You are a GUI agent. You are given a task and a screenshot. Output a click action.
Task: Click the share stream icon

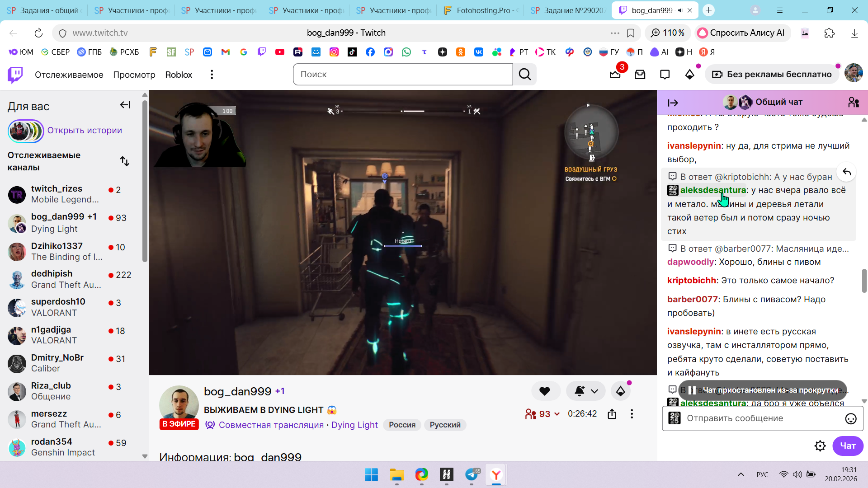coord(612,414)
